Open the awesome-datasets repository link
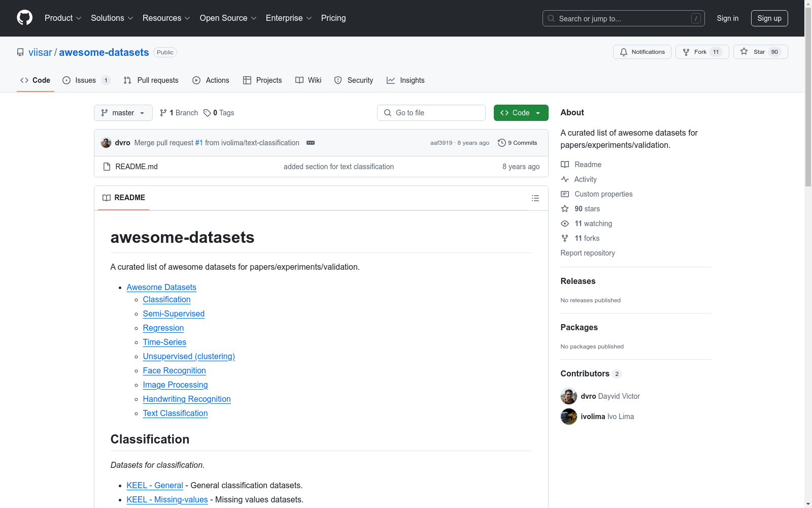 point(104,52)
